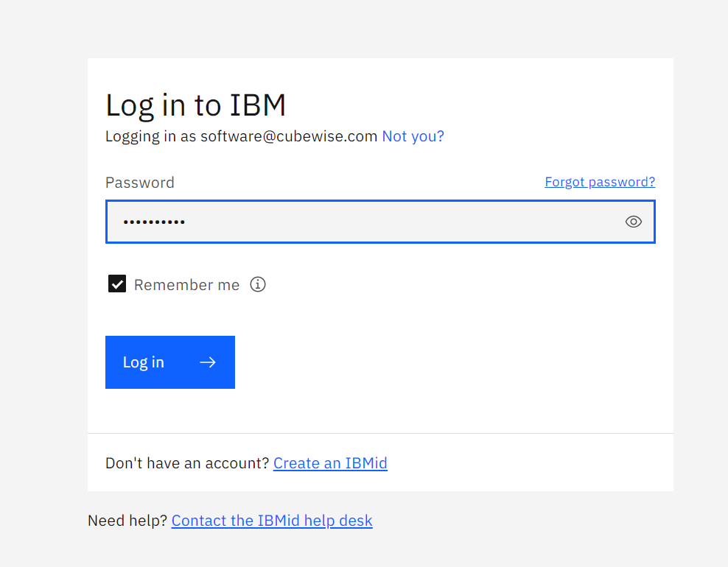Open the Forgot password? link

600,182
